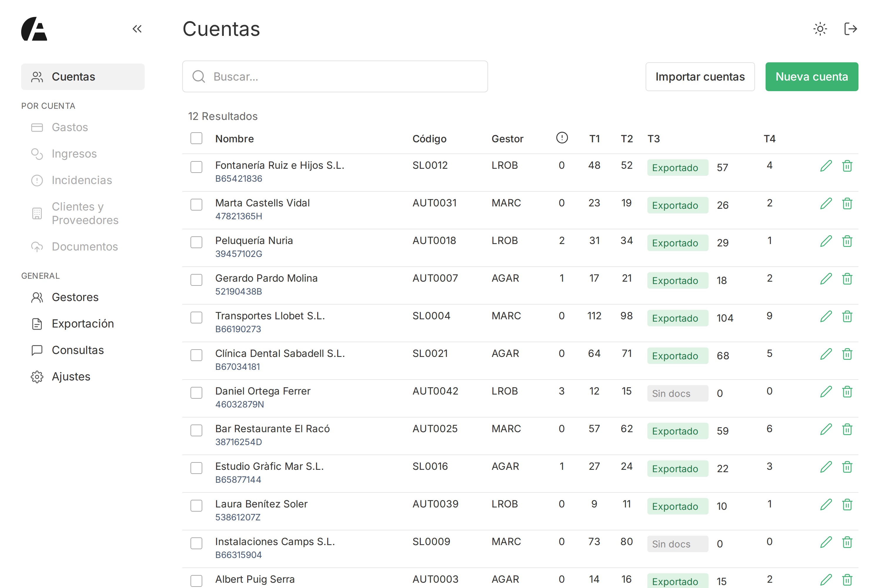882x588 pixels.
Task: Delete Peluquería Nuria account
Action: 847,241
